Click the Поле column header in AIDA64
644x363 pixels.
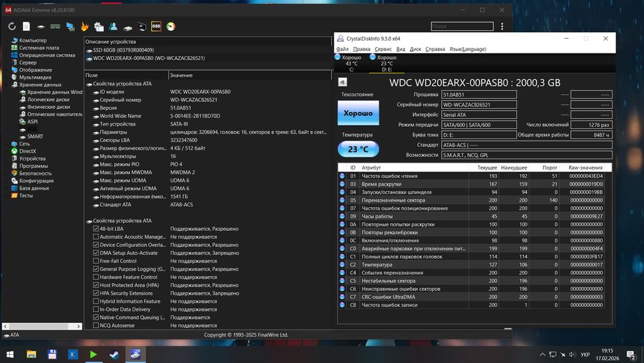tap(126, 75)
